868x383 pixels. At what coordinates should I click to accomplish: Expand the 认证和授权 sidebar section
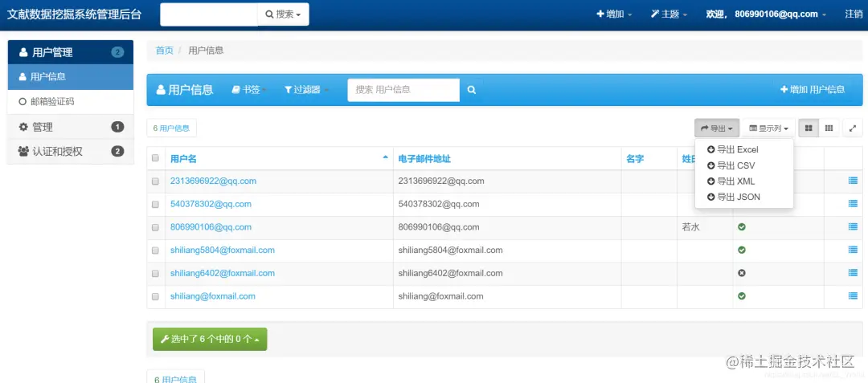pyautogui.click(x=70, y=152)
